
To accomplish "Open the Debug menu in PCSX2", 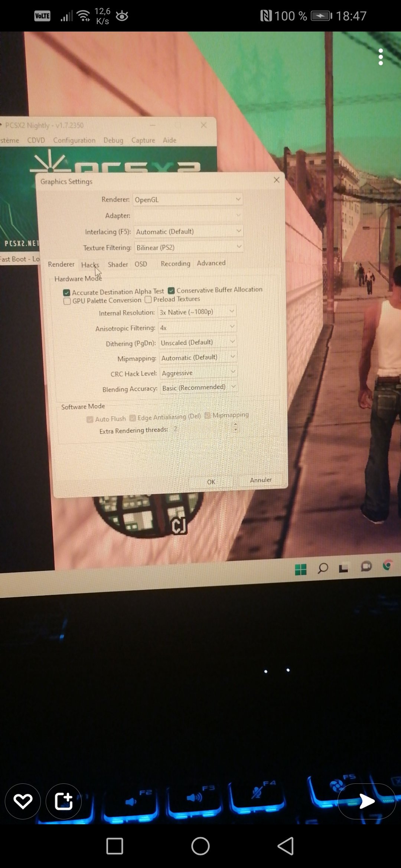I will click(113, 140).
